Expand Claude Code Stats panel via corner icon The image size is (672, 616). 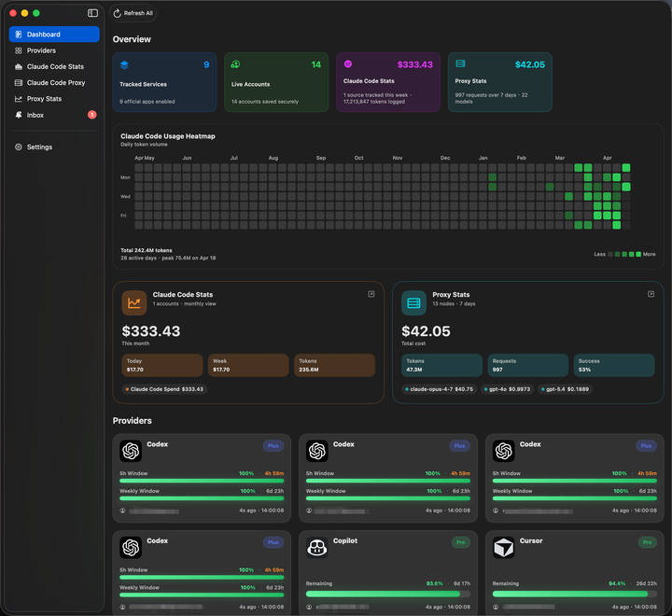click(x=371, y=294)
